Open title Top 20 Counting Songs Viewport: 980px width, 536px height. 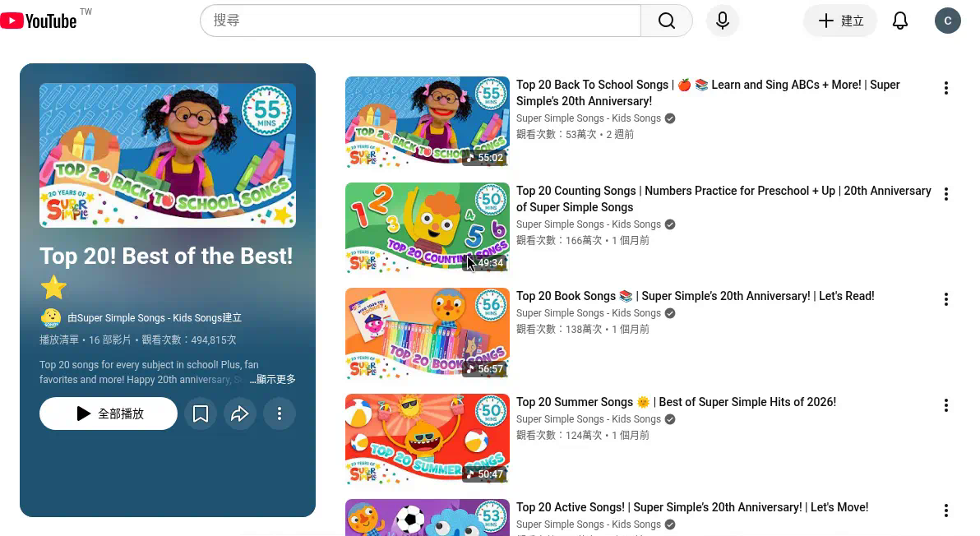723,199
